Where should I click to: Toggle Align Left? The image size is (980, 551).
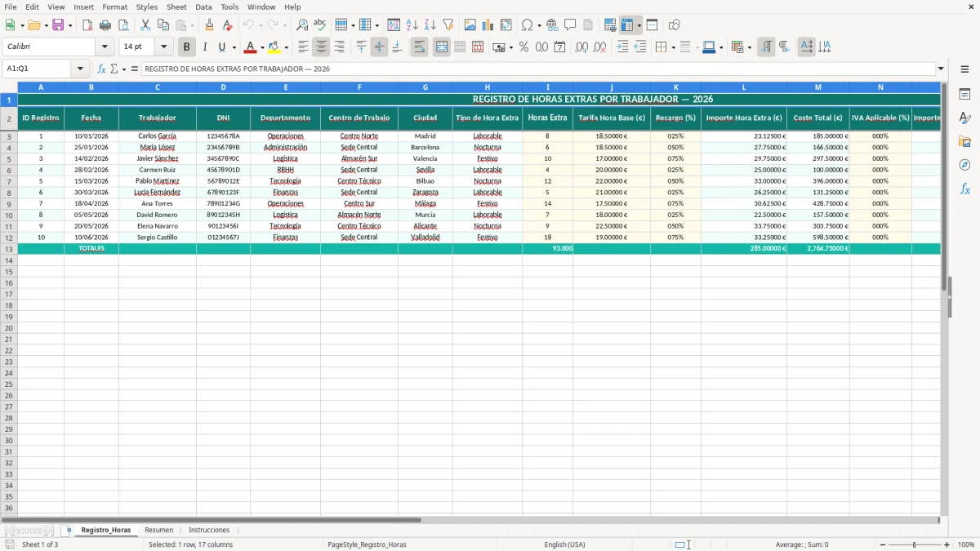pyautogui.click(x=304, y=47)
